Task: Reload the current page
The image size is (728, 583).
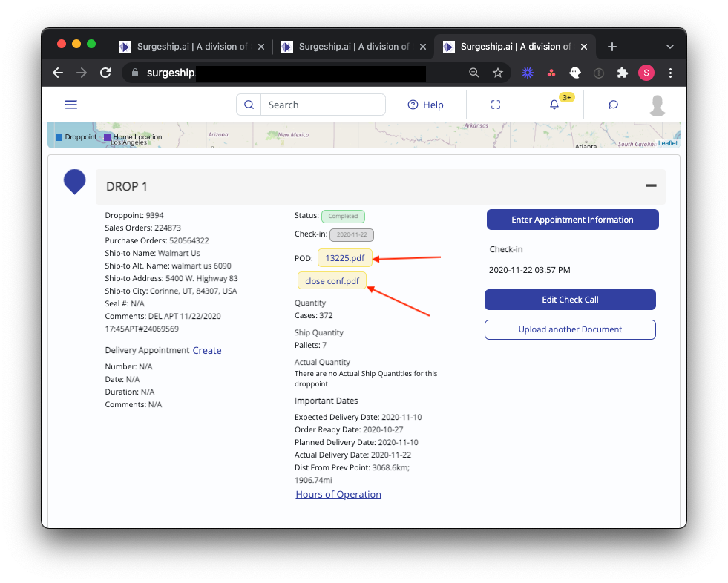Action: click(105, 73)
